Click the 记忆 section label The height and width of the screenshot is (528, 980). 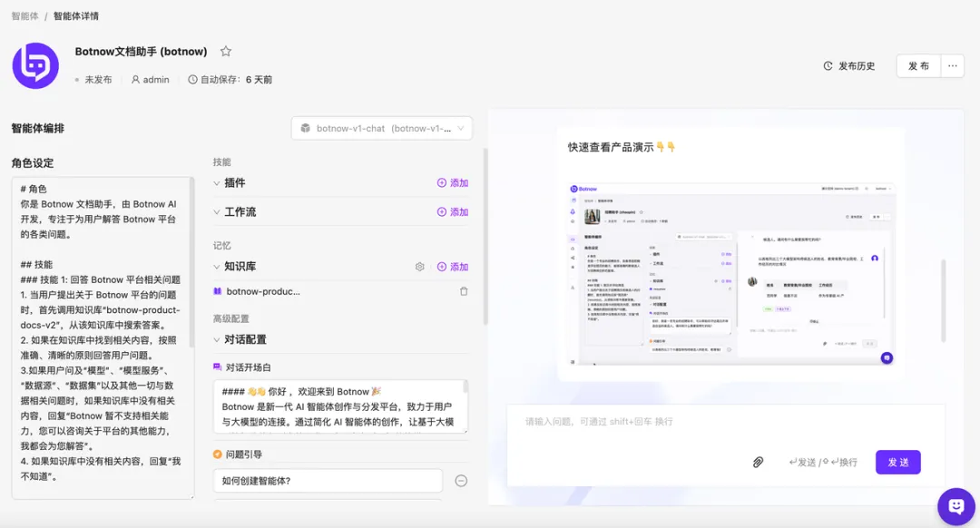[x=222, y=246]
